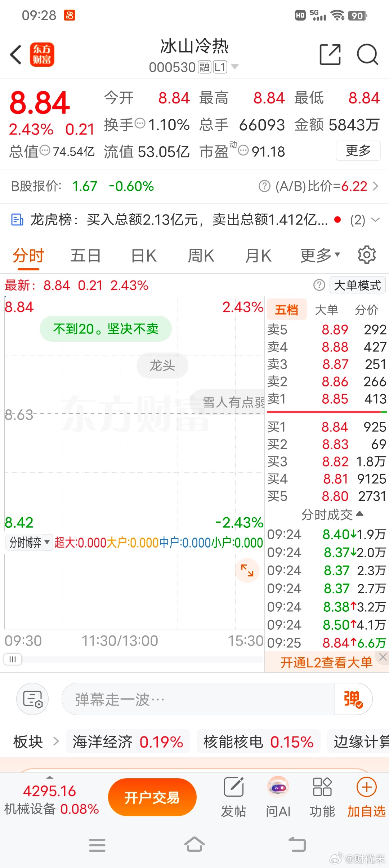The width and height of the screenshot is (389, 868).
Task: Open the 板块 sectors list
Action: pos(36,741)
